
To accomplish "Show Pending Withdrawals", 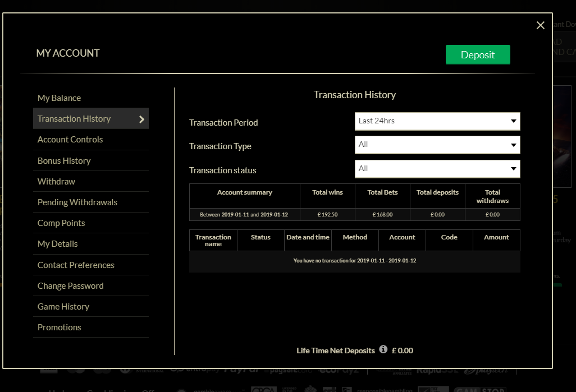I will tap(77, 202).
